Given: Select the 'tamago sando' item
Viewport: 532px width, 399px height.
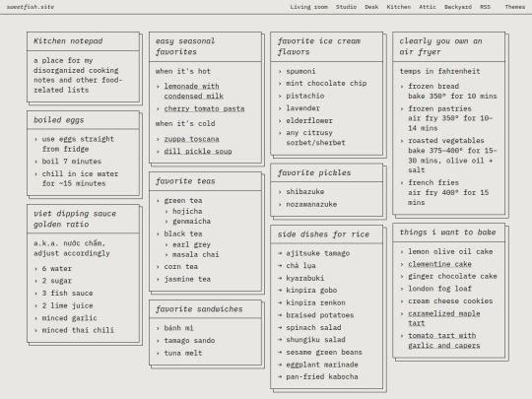Looking at the screenshot, I should [x=189, y=340].
